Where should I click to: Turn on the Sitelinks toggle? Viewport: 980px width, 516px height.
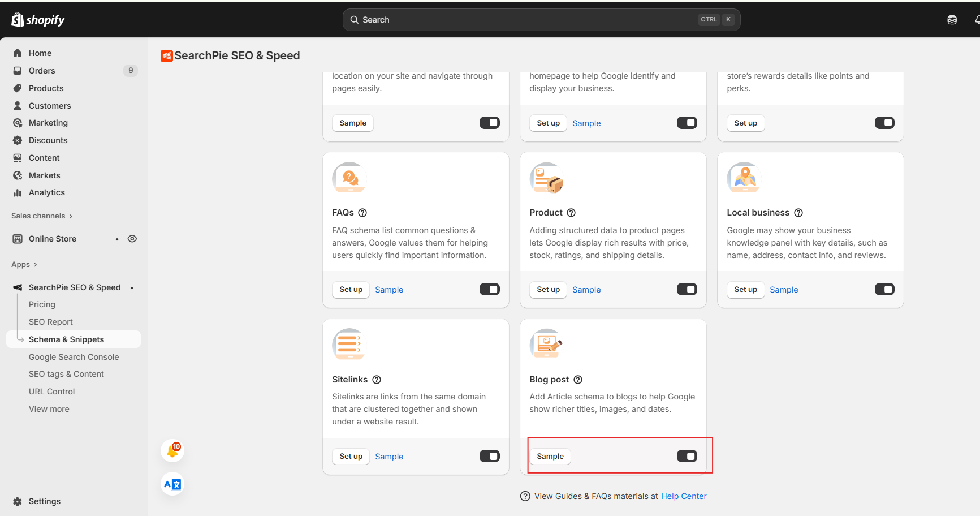tap(489, 455)
